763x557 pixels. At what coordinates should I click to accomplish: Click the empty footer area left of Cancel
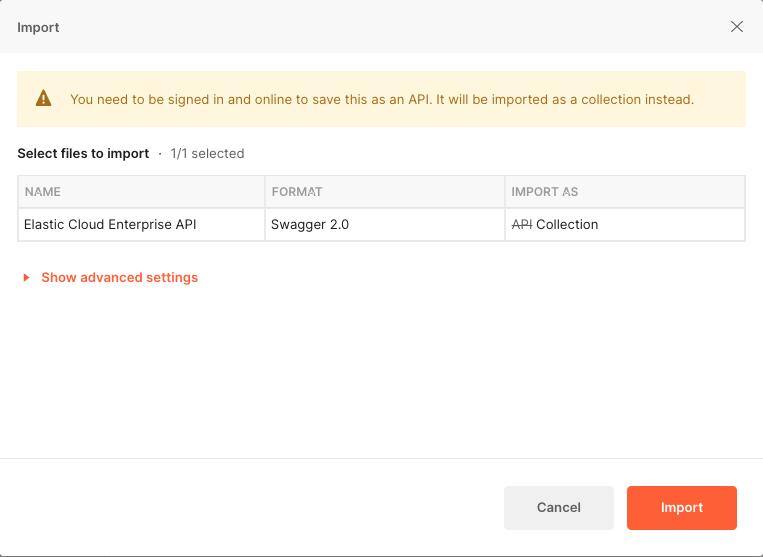coord(250,507)
